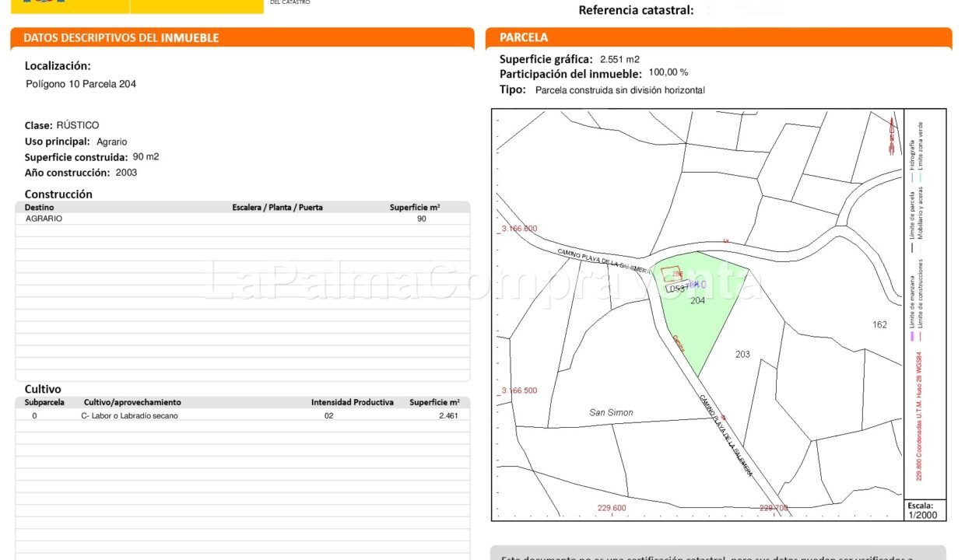Click the 'Límite de construcciones' legend entry
965x560 pixels.
[921, 299]
